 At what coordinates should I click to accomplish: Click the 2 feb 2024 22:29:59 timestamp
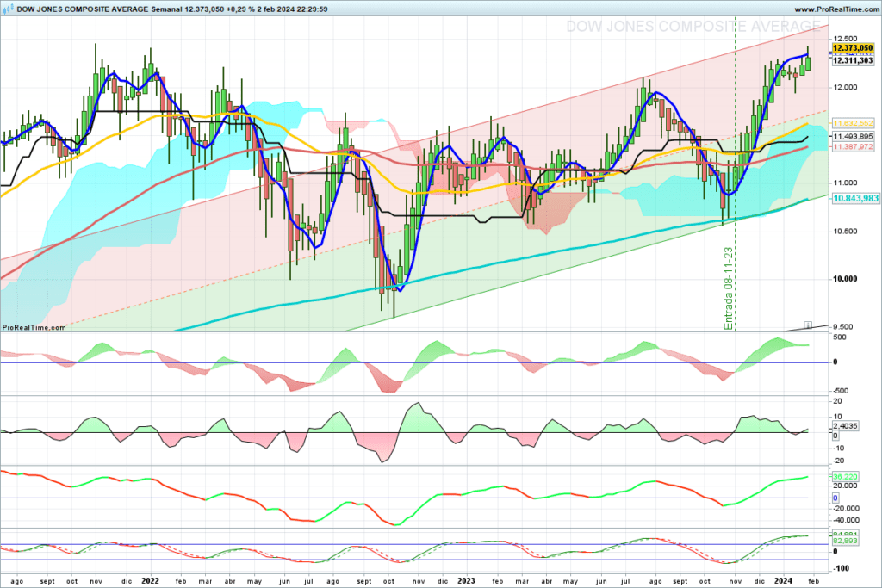(295, 9)
